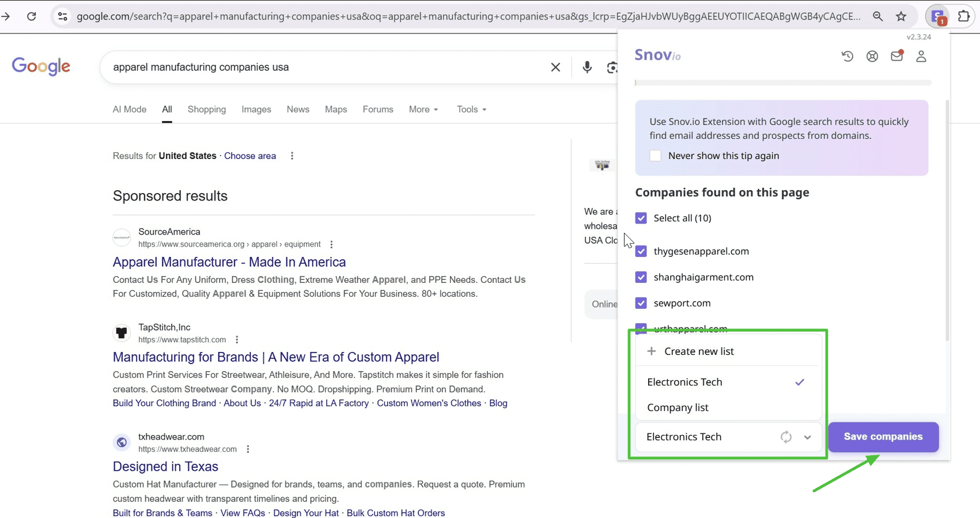The height and width of the screenshot is (518, 980).
Task: Switch to the Images tab
Action: (x=256, y=109)
